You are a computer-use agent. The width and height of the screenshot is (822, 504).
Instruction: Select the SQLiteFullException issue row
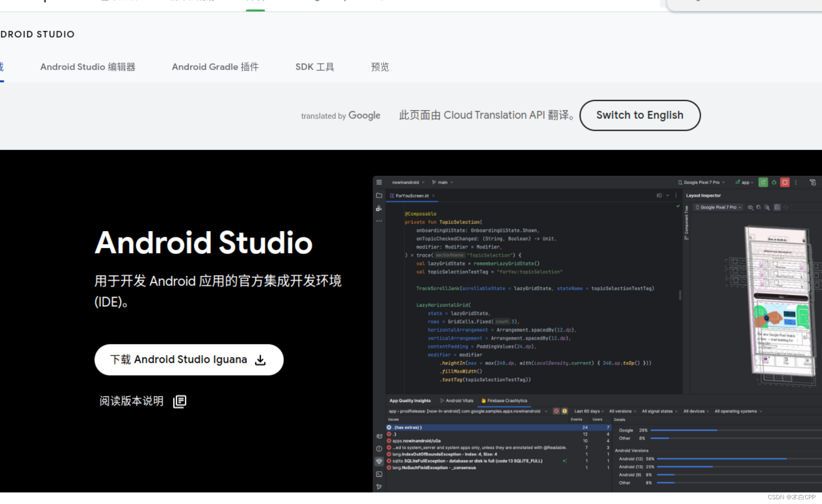[498, 461]
